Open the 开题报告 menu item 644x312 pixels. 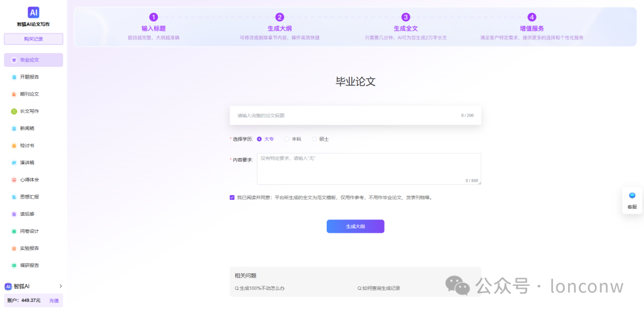pos(33,77)
